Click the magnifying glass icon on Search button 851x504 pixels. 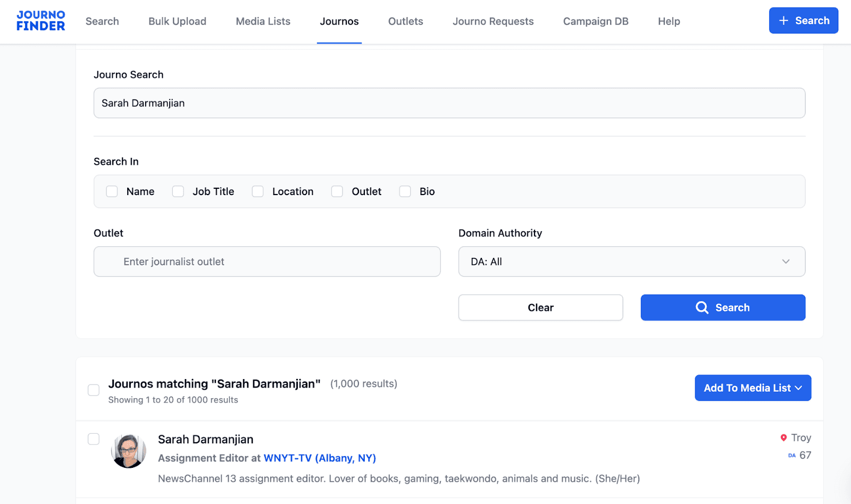pyautogui.click(x=702, y=308)
